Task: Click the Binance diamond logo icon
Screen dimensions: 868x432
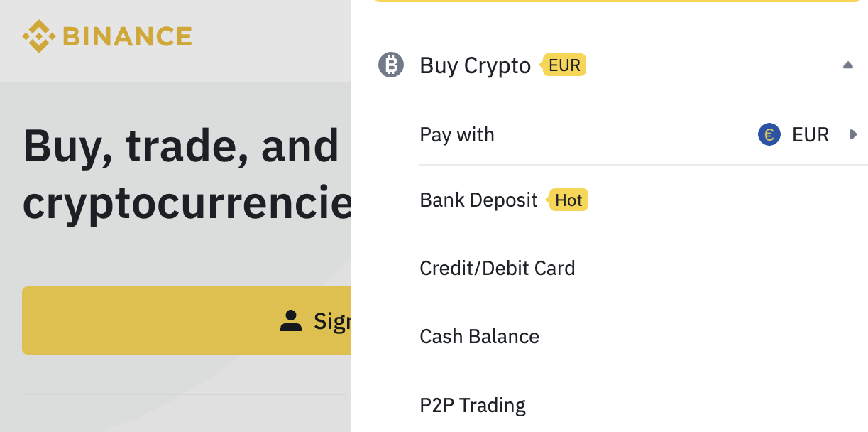Action: point(39,36)
